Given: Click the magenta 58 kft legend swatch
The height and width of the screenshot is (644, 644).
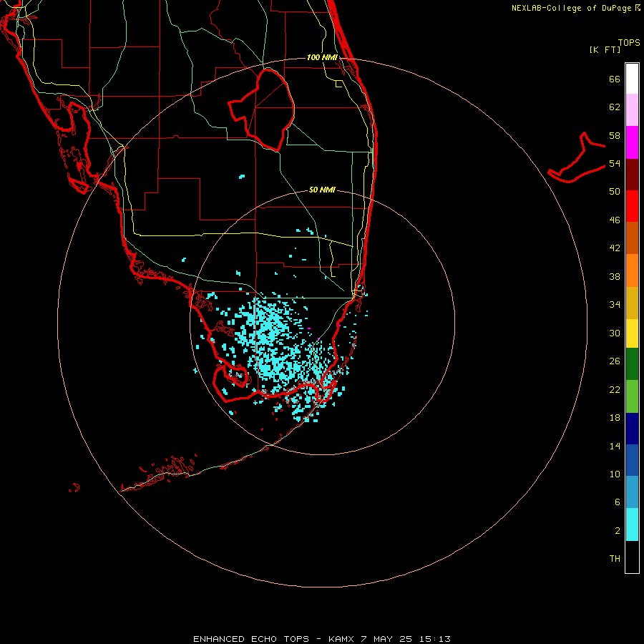Looking at the screenshot, I should click(632, 142).
